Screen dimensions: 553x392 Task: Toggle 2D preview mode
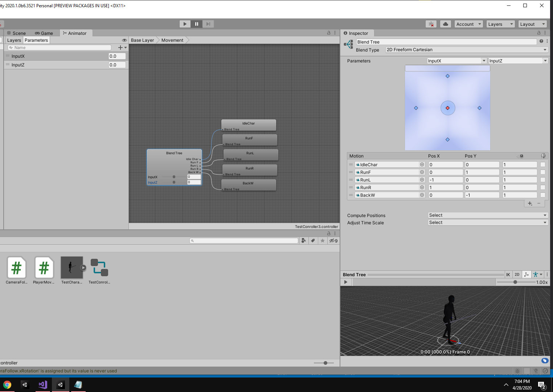(517, 275)
